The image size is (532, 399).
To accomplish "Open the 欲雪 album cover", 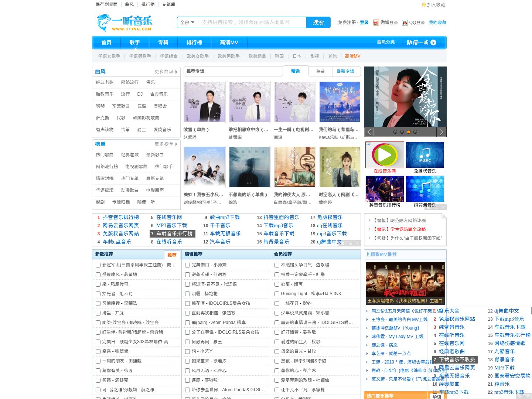I will coord(205,102).
